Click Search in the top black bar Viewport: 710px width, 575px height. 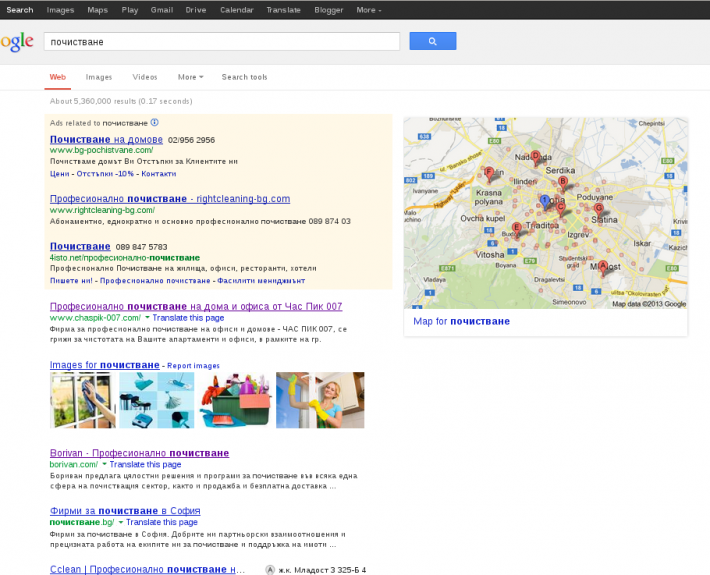tap(19, 10)
